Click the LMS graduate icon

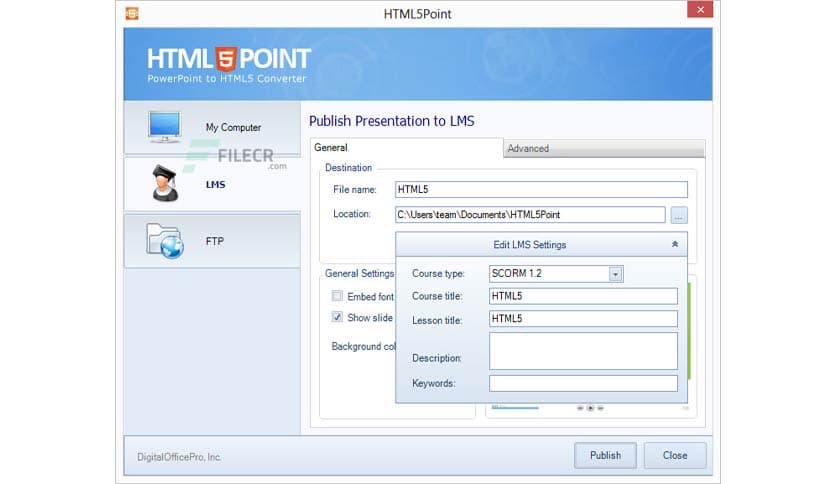(x=165, y=183)
